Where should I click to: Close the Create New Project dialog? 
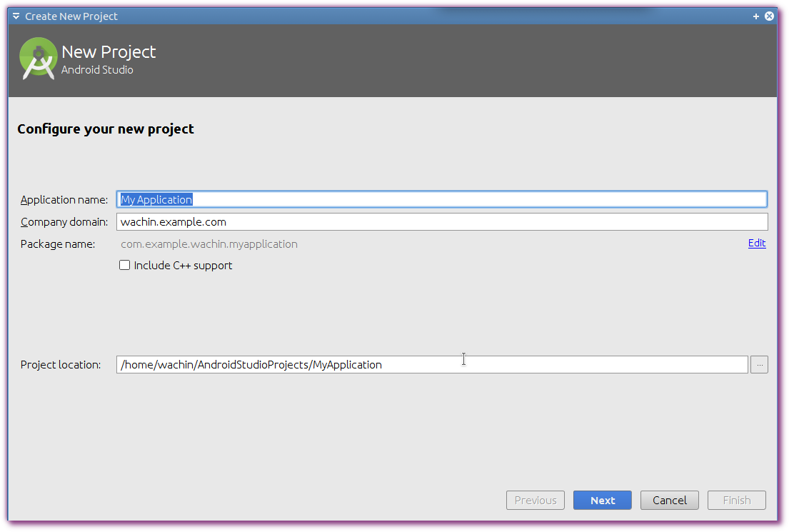click(770, 16)
